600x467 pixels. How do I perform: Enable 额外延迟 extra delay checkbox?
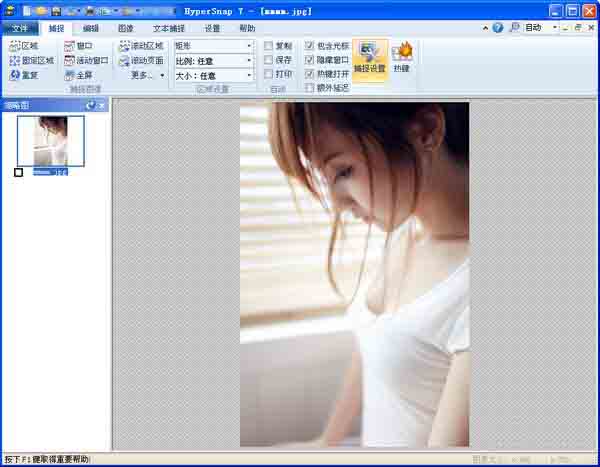pyautogui.click(x=309, y=88)
